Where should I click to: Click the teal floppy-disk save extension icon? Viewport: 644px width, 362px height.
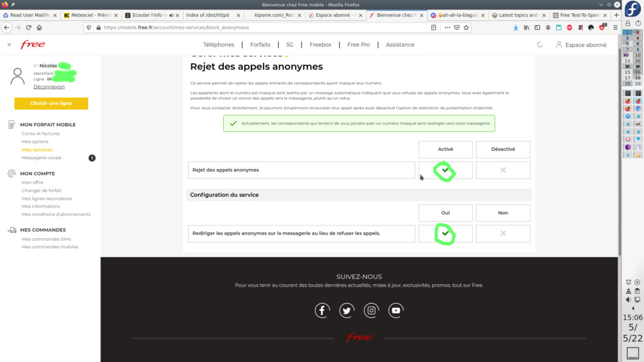click(x=558, y=28)
